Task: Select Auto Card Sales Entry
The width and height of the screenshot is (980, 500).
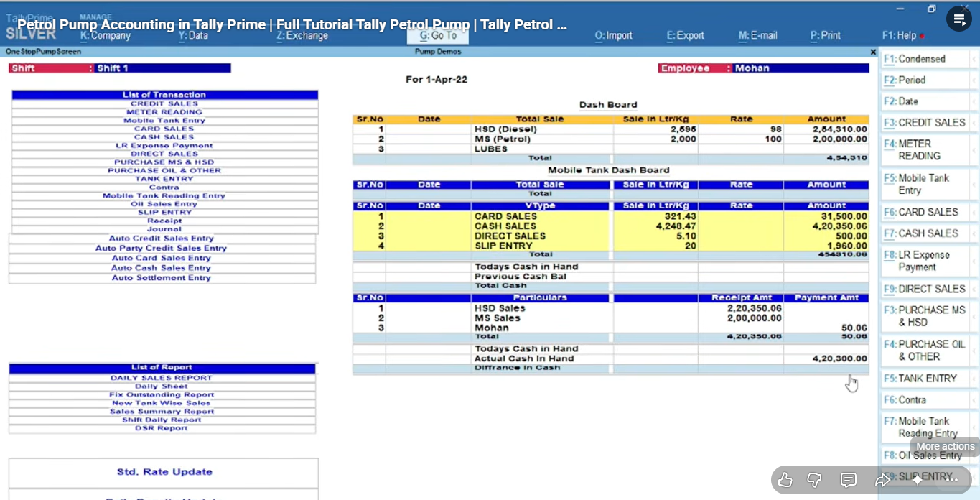Action: click(162, 258)
